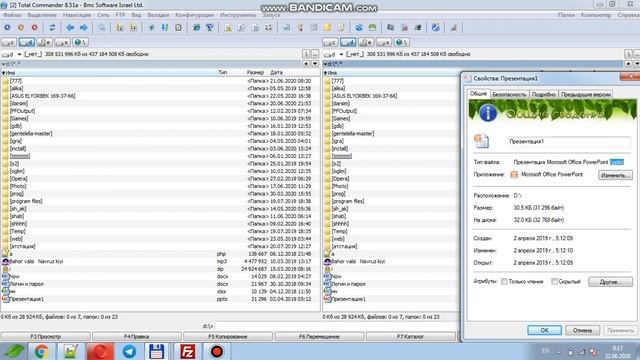Click the red gear icon in toolbar

coord(35,27)
